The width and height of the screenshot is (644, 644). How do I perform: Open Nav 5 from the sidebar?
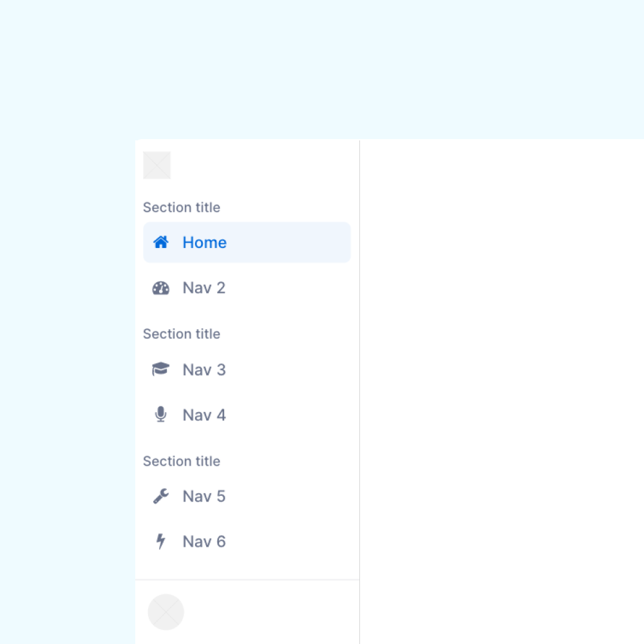point(204,496)
